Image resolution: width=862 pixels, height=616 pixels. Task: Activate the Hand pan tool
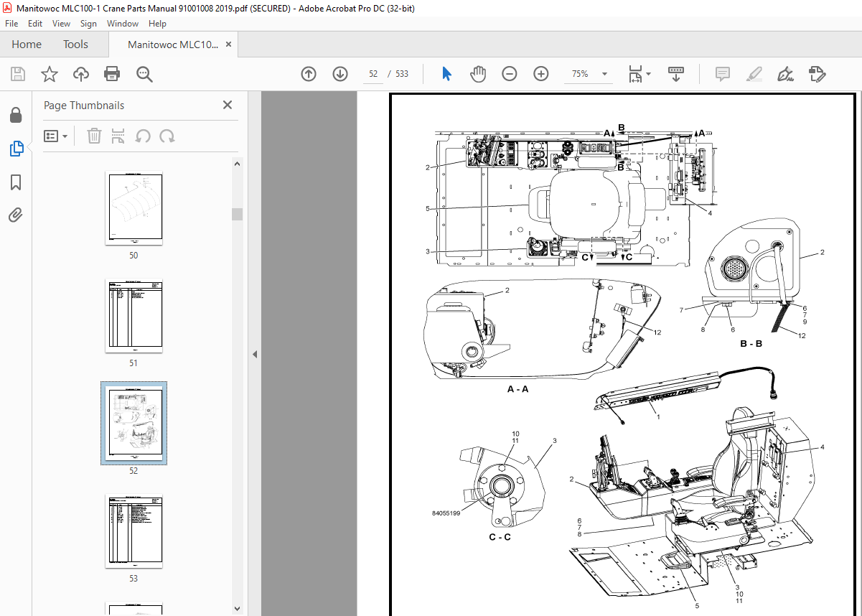pos(478,74)
